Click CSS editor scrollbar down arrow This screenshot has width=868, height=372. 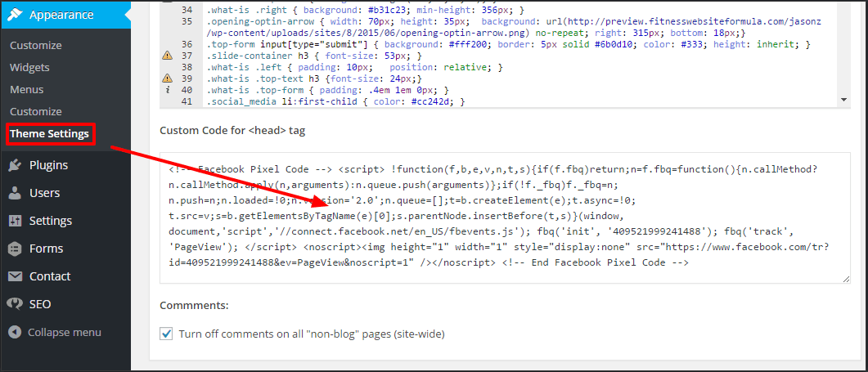click(x=843, y=100)
